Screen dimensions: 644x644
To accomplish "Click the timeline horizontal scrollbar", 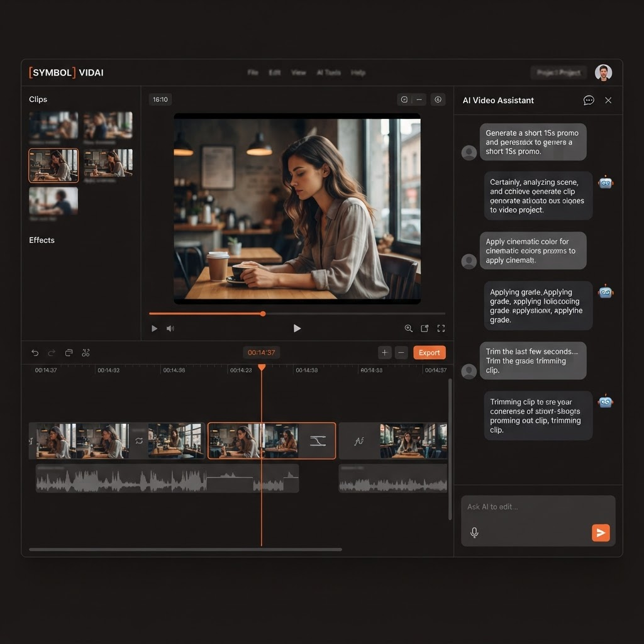I will [186, 549].
